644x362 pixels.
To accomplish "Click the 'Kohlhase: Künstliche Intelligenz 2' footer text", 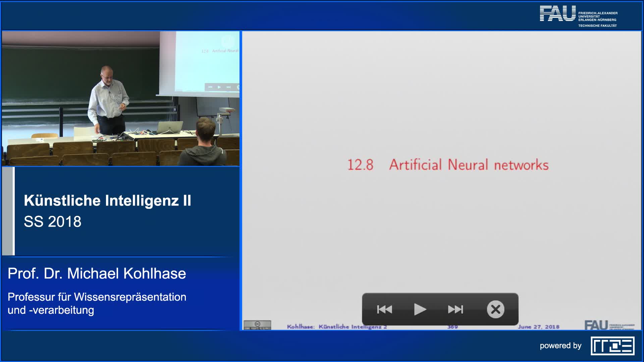I will [x=336, y=327].
